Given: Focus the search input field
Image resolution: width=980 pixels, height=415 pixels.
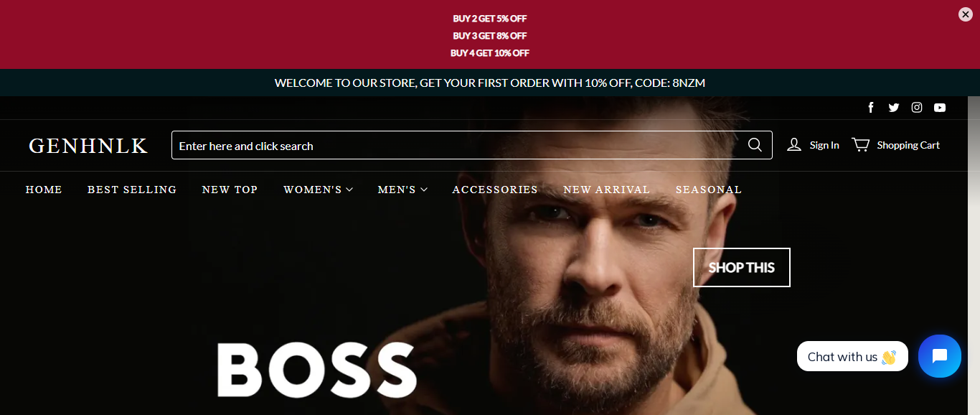Looking at the screenshot, I should [x=459, y=145].
